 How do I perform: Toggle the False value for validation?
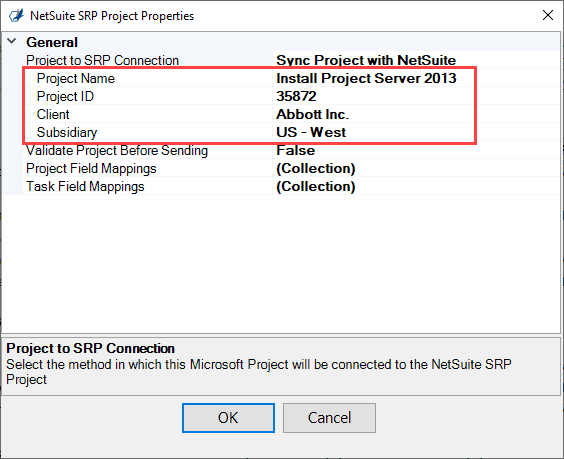295,150
